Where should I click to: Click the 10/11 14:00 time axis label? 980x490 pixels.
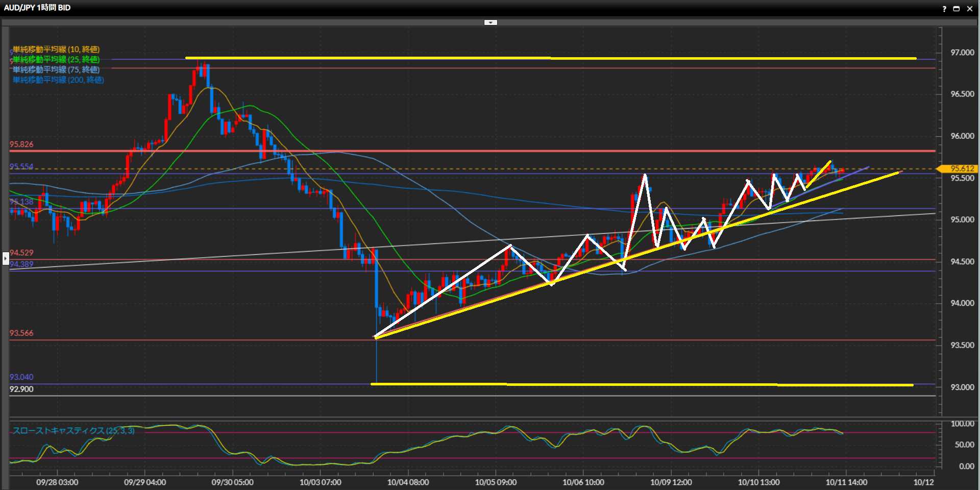click(846, 482)
